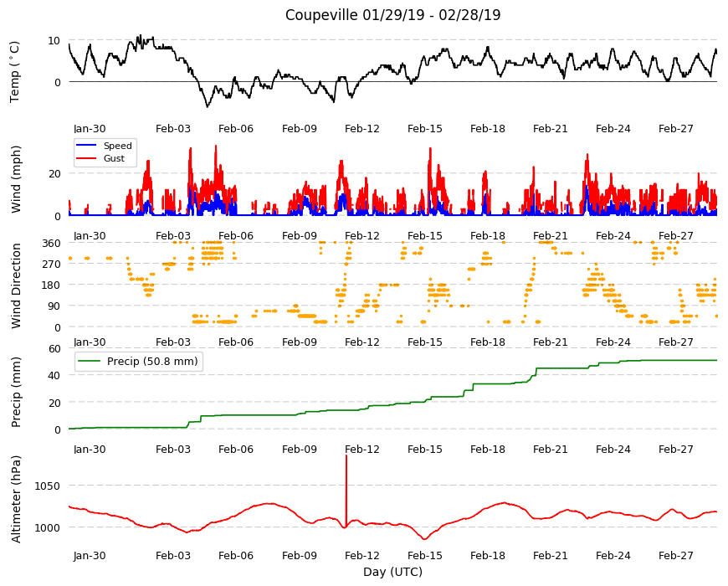Viewport: 728px width, 586px height.
Task: Click Feb-15 tick on the bottom altimeter axis
Action: (x=425, y=555)
